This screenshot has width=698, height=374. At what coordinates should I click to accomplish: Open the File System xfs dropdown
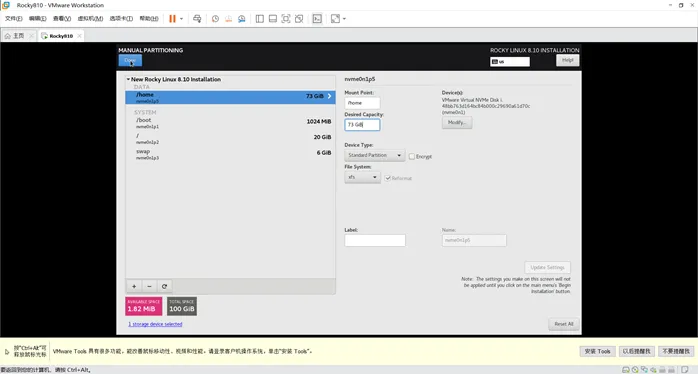(x=362, y=177)
